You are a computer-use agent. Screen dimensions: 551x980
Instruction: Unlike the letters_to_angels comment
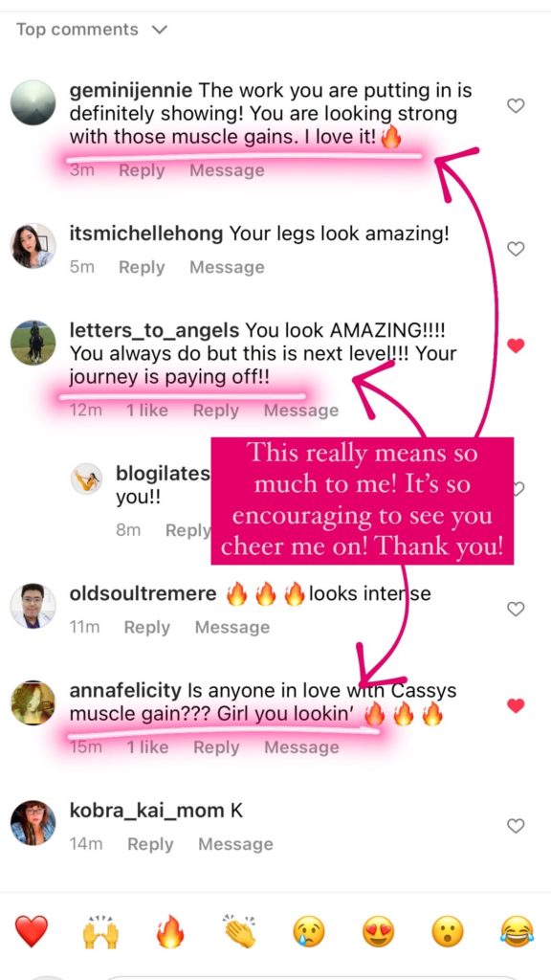516,345
